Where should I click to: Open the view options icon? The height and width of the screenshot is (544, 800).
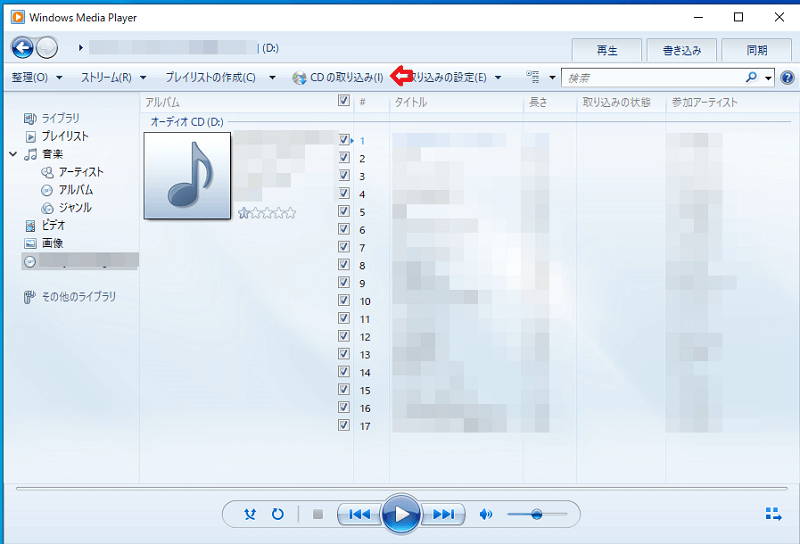(533, 77)
